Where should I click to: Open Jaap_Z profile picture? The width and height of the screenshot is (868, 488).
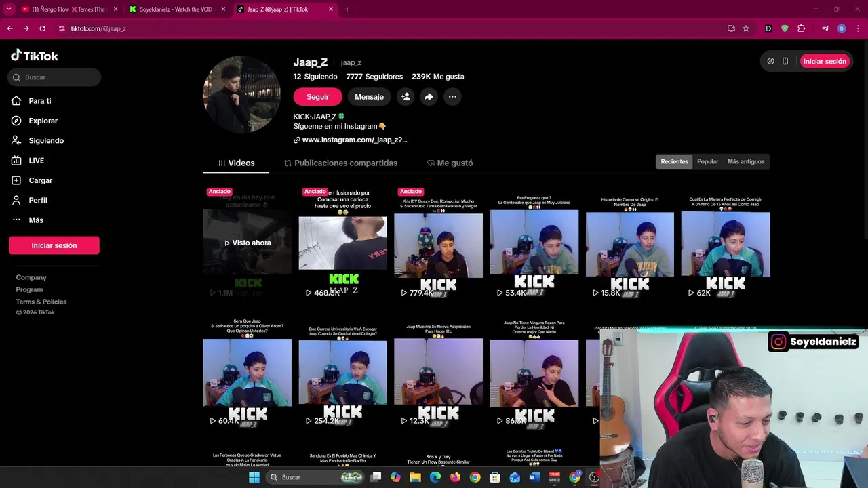click(x=241, y=94)
